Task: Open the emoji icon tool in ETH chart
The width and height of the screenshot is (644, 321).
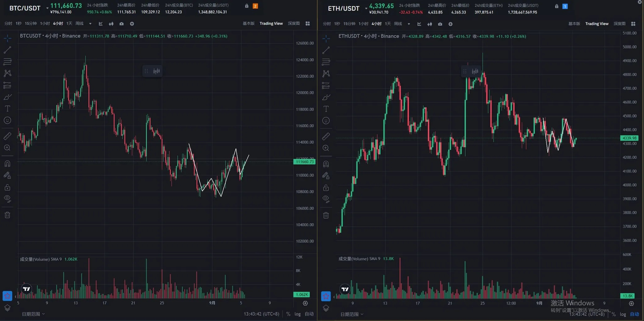Action: [326, 121]
